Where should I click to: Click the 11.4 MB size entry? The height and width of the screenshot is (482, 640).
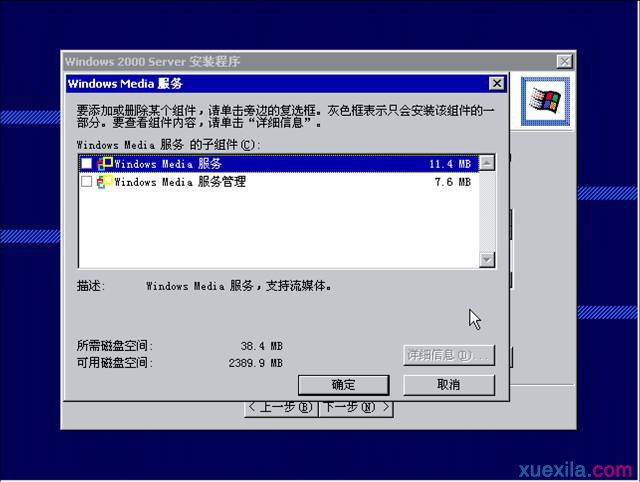click(x=450, y=164)
